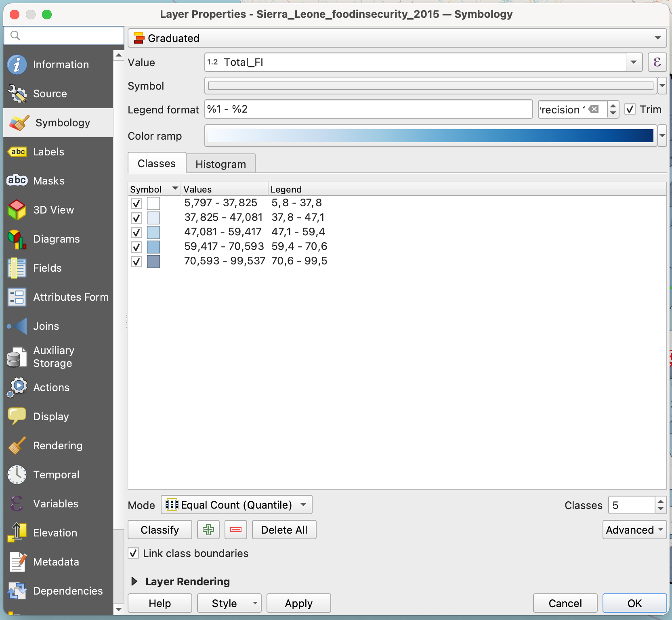Click the expression editor epsilon icon
Screen dimensions: 672x620
point(657,62)
